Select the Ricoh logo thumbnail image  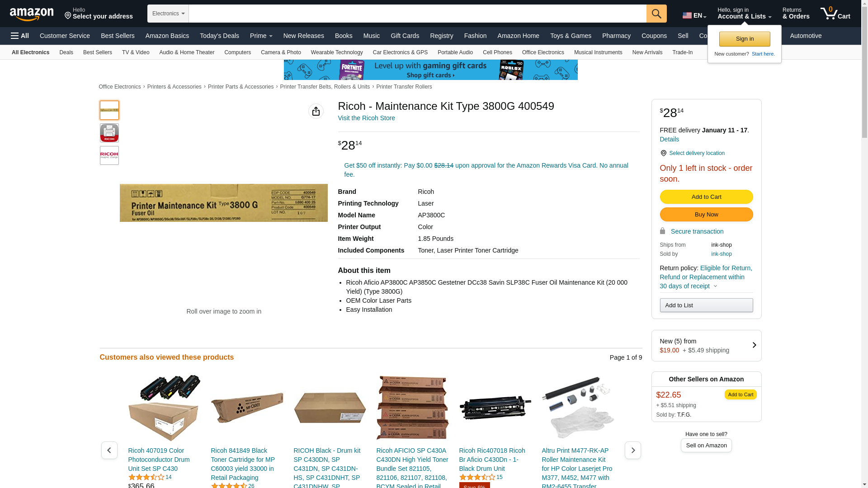[x=109, y=155]
